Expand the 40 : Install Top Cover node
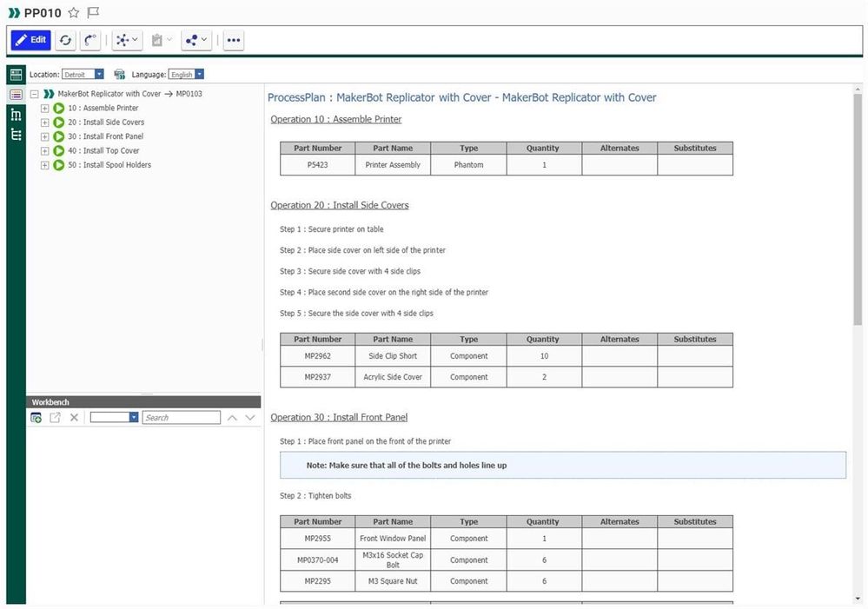This screenshot has width=868, height=609. [x=45, y=150]
